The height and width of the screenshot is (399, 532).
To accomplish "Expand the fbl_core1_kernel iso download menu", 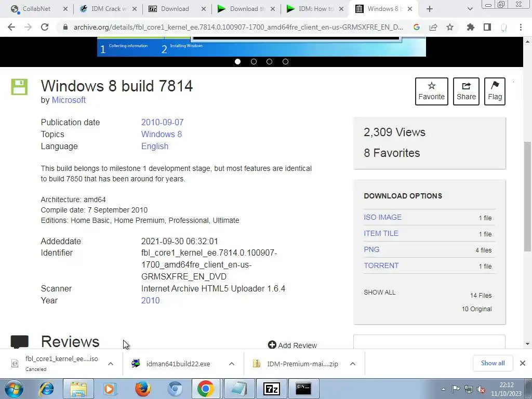I will 111,364.
